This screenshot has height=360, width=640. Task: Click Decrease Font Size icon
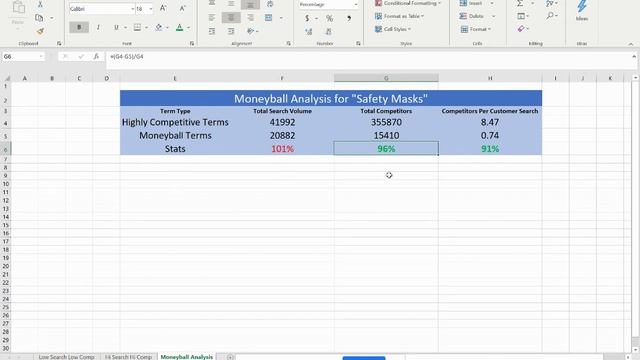click(182, 9)
